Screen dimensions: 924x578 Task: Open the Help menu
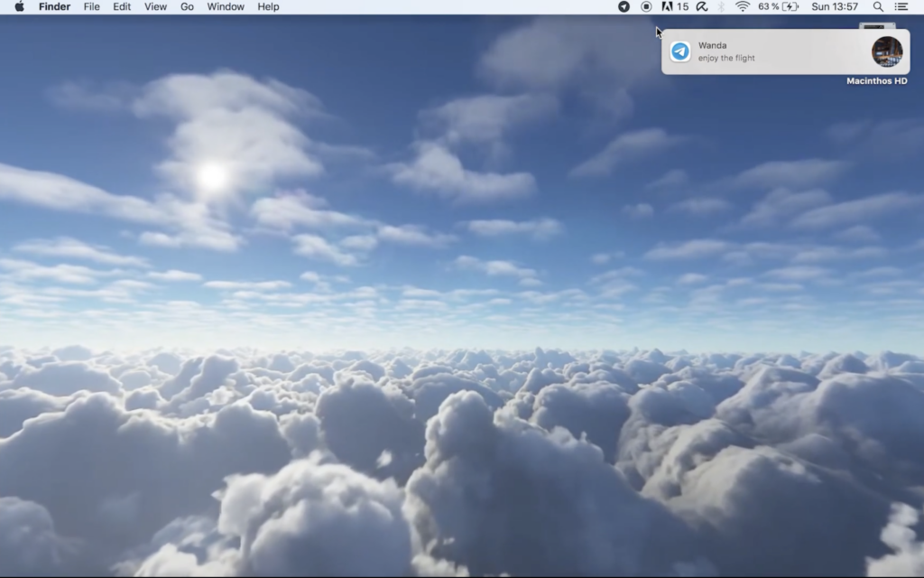coord(268,6)
